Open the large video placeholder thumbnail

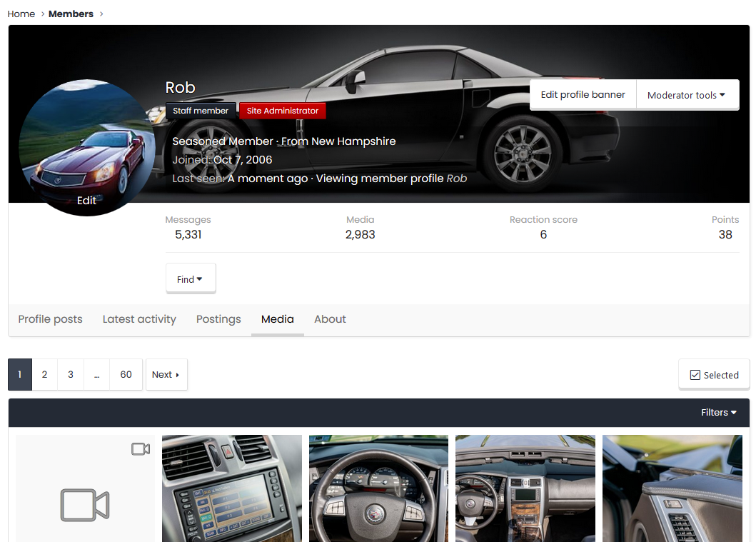(85, 503)
